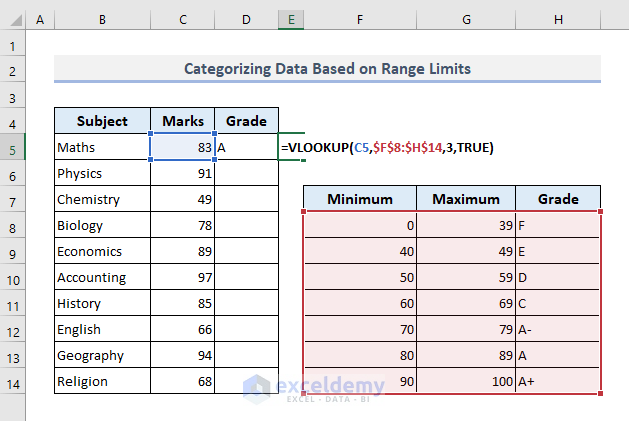Click the 'History' cell
Screen dimensions: 629x421
click(102, 303)
